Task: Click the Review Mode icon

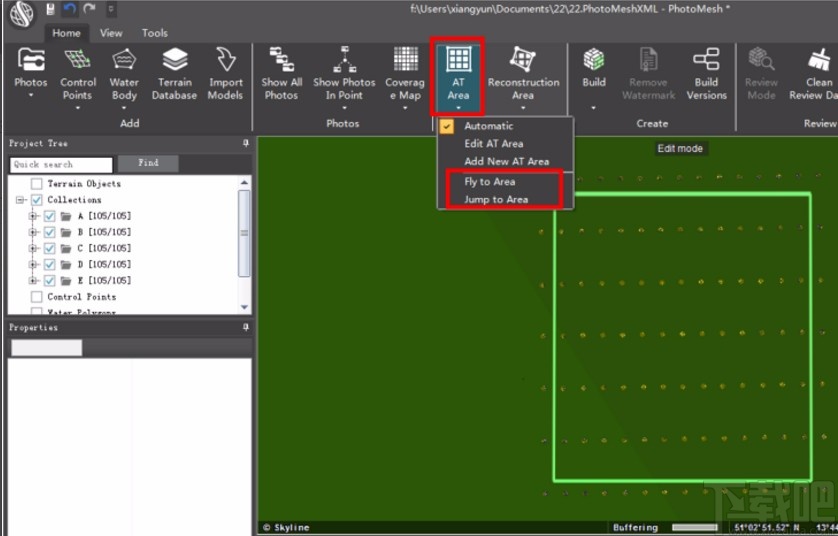Action: pyautogui.click(x=762, y=59)
